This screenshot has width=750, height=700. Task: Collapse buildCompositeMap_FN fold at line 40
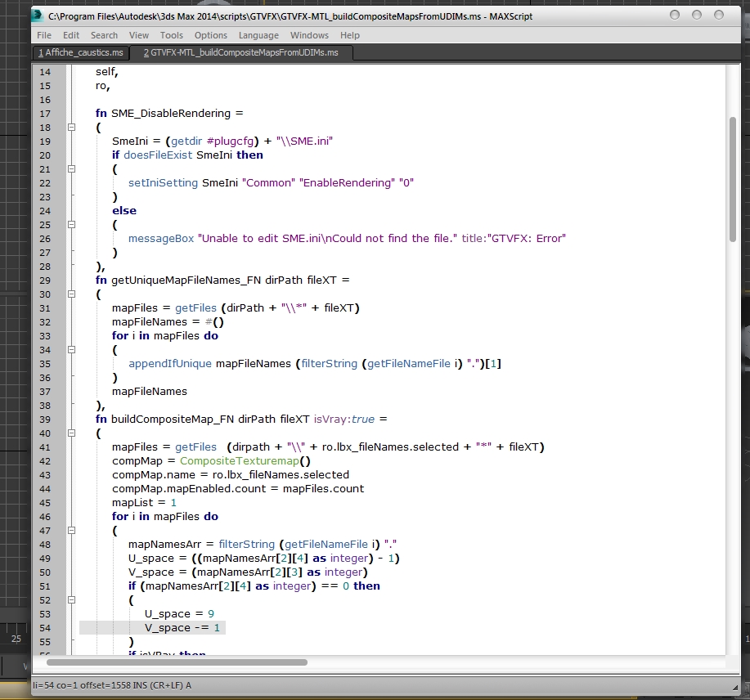[71, 433]
